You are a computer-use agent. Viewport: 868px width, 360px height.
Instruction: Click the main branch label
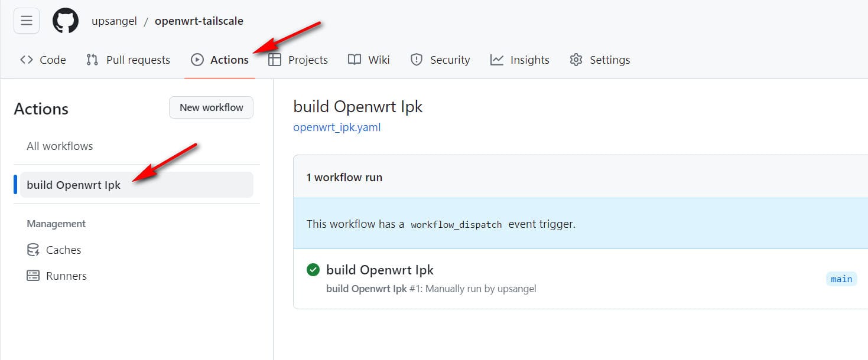pyautogui.click(x=841, y=279)
